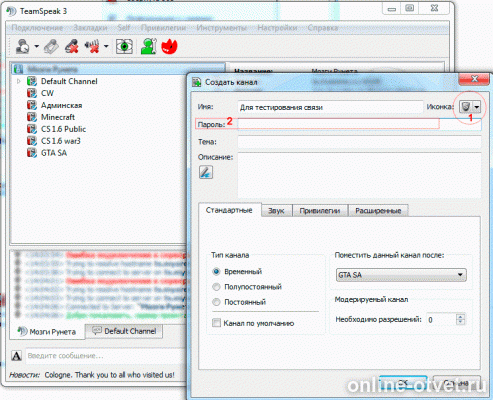493x400 pixels.
Task: Click the connect to server toolbar icon
Action: tap(22, 46)
